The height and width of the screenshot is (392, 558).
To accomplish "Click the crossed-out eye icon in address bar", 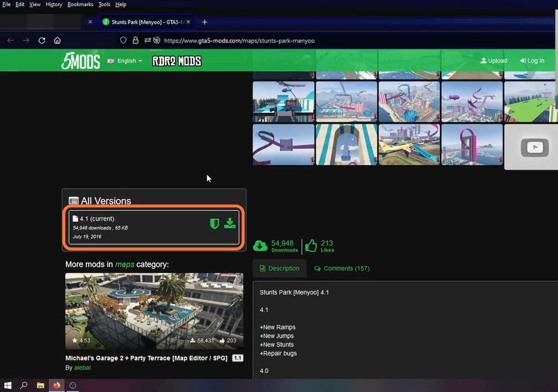I will (156, 40).
